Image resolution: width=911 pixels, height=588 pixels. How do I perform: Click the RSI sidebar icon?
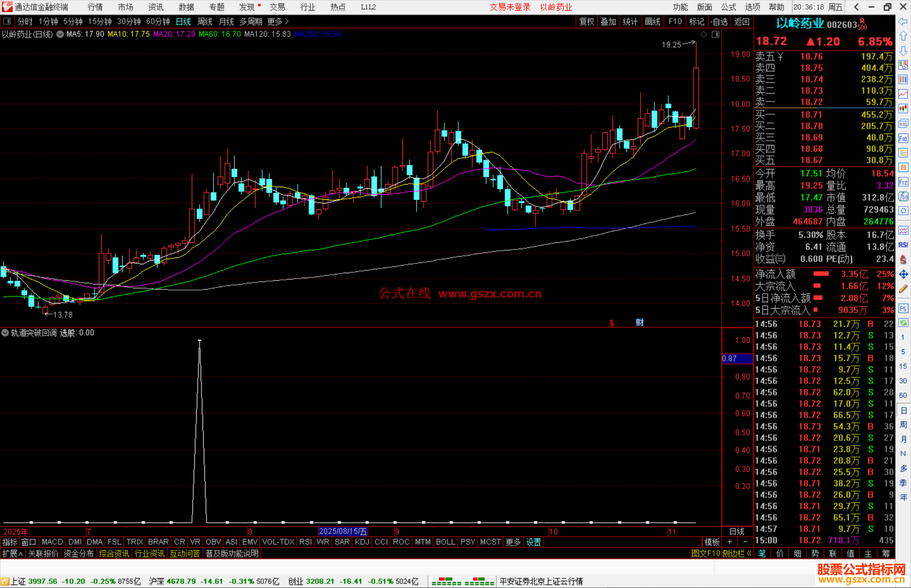point(903,245)
